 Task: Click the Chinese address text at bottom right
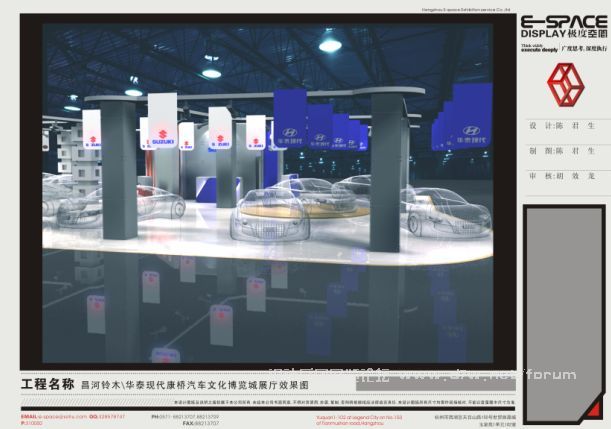(x=475, y=420)
